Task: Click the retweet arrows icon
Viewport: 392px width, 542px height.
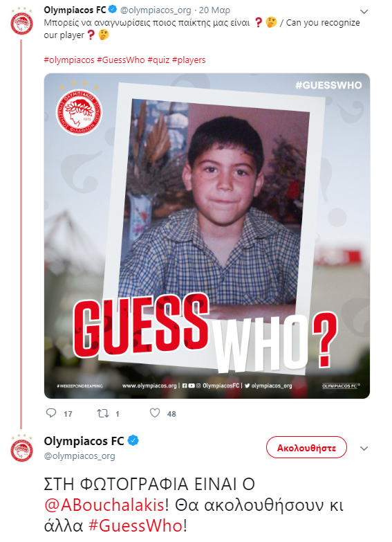Action: [x=103, y=413]
